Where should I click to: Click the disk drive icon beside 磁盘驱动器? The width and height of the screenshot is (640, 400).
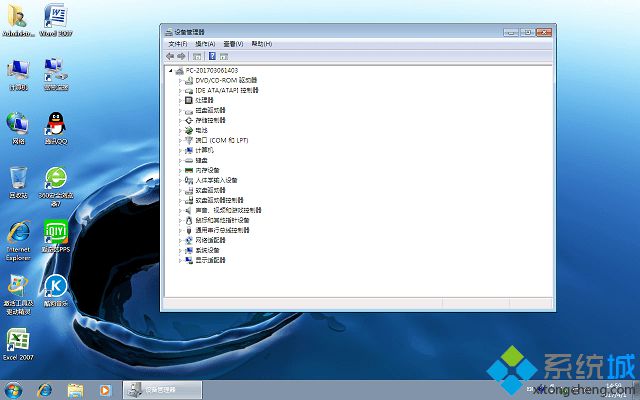[189, 111]
